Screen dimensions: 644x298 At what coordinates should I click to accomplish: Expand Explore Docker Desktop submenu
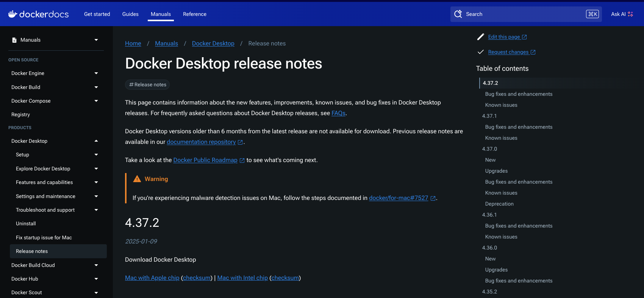tap(96, 169)
